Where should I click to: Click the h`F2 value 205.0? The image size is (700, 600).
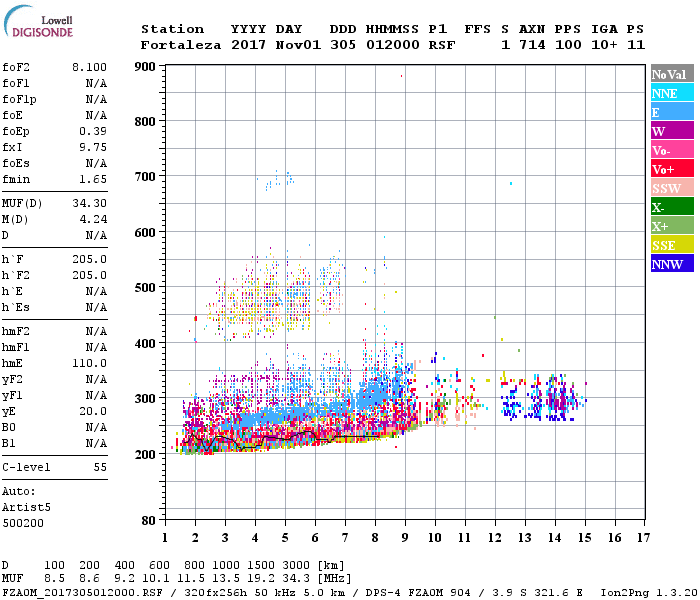[x=89, y=275]
